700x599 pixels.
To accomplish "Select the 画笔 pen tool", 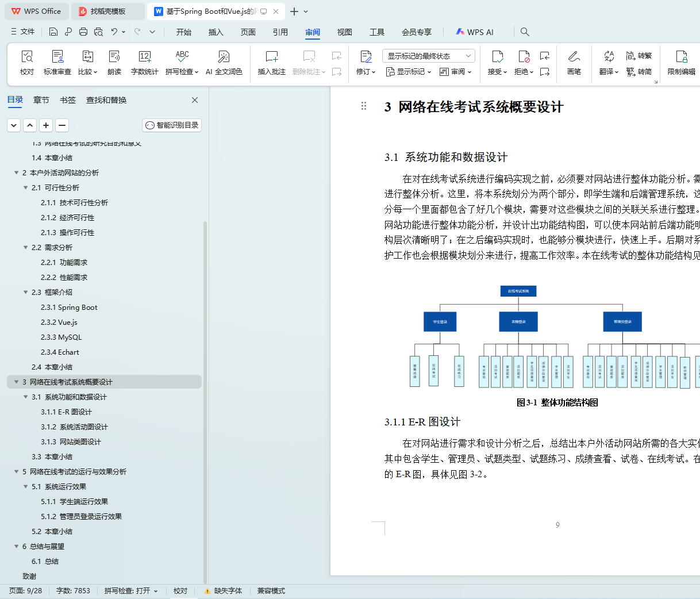I will [574, 62].
